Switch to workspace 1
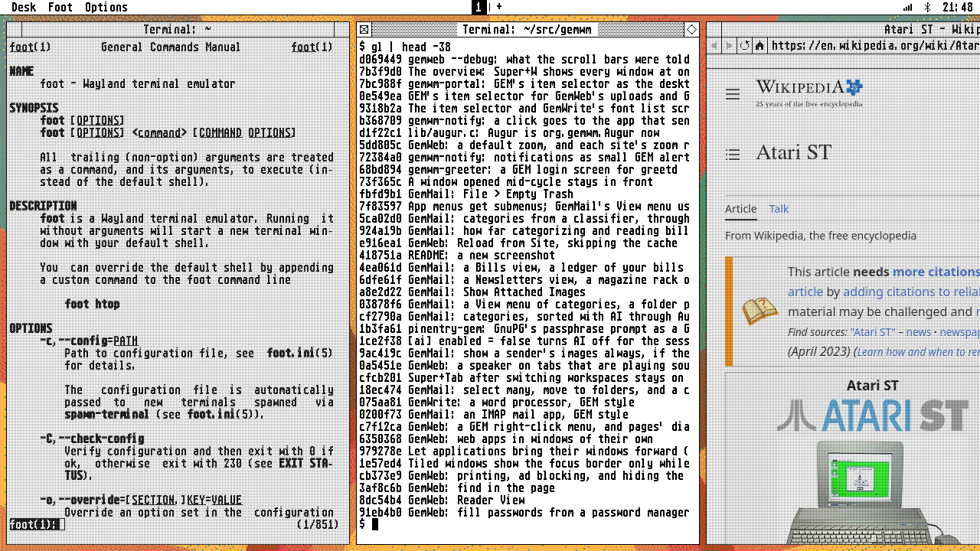This screenshot has width=980, height=551. [479, 7]
